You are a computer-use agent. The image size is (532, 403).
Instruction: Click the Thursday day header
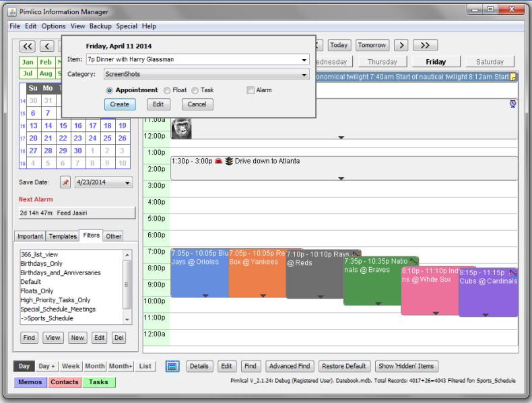[x=383, y=62]
